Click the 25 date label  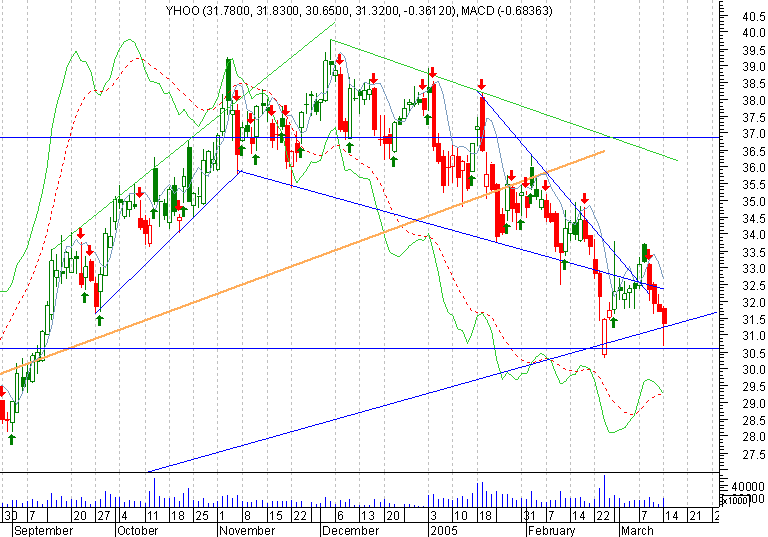click(202, 515)
